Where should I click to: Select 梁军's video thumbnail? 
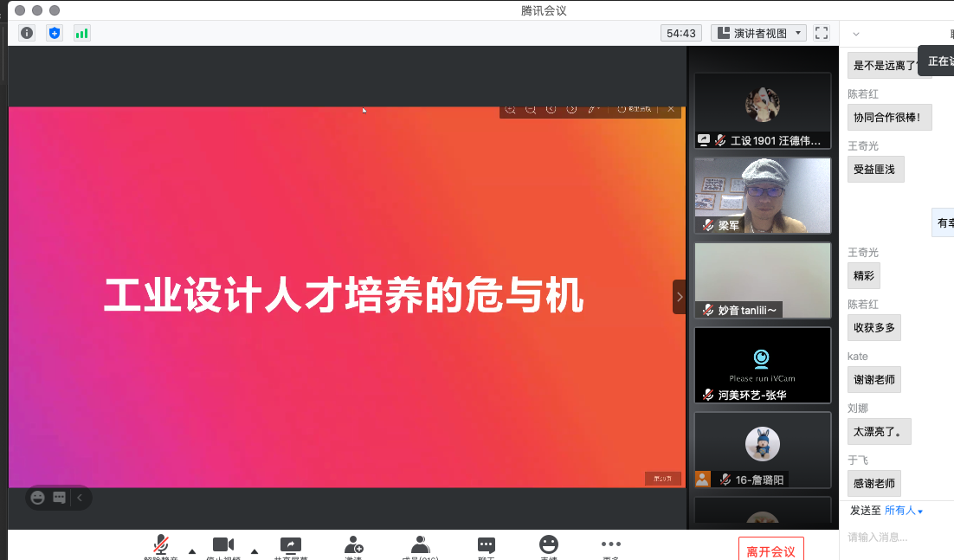[x=762, y=196]
